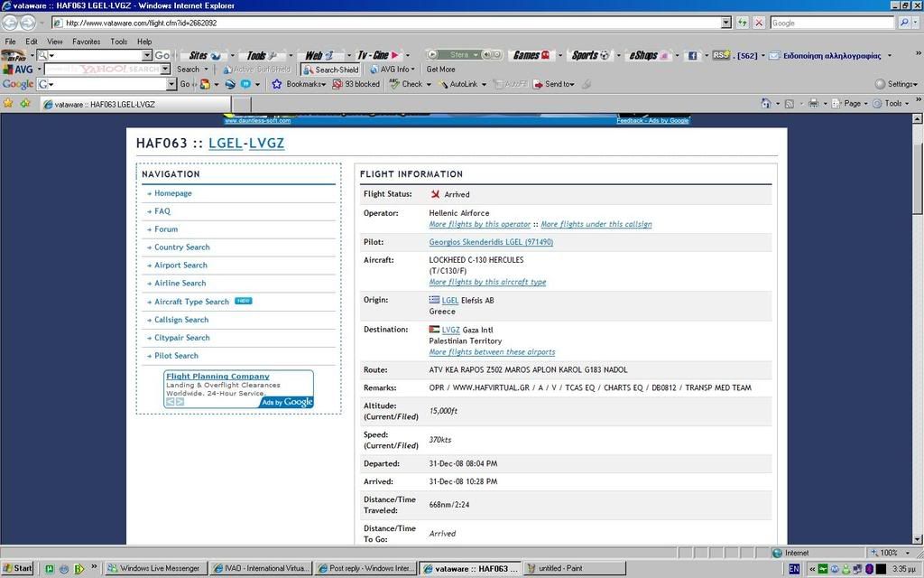
Task: Click the search magnifier icon
Action: (904, 23)
